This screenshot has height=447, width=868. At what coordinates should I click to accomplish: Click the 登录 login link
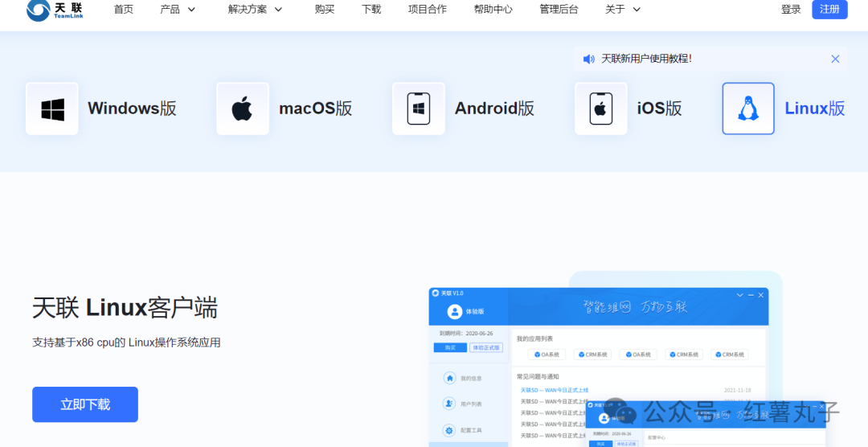point(791,10)
